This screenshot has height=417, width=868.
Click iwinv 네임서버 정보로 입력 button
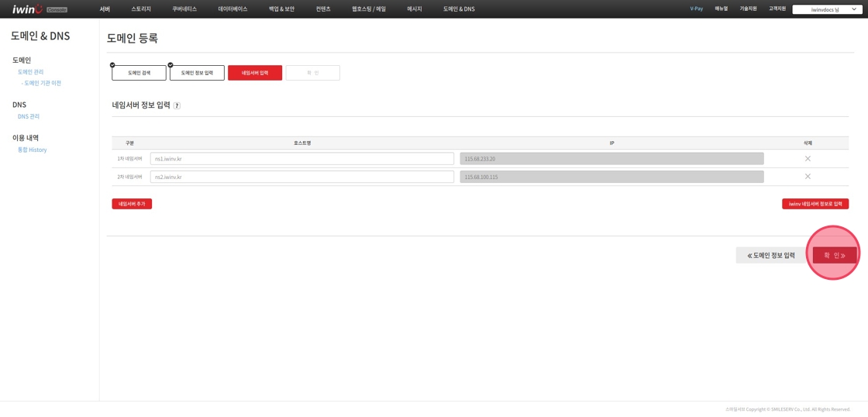click(x=815, y=204)
